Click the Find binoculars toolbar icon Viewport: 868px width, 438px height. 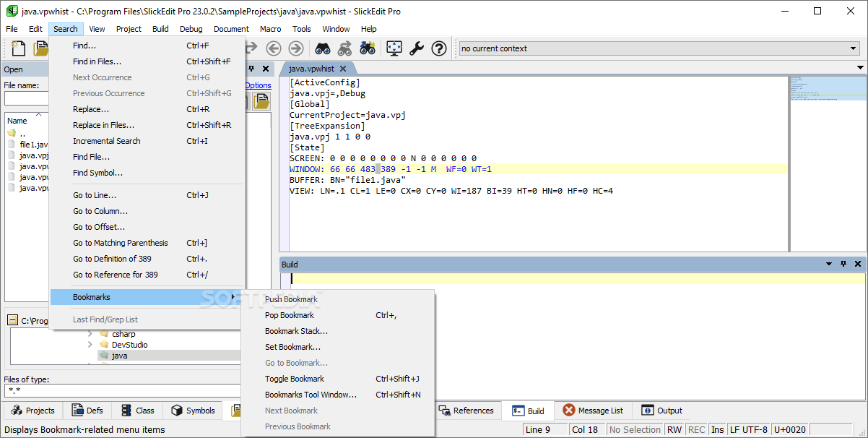323,48
